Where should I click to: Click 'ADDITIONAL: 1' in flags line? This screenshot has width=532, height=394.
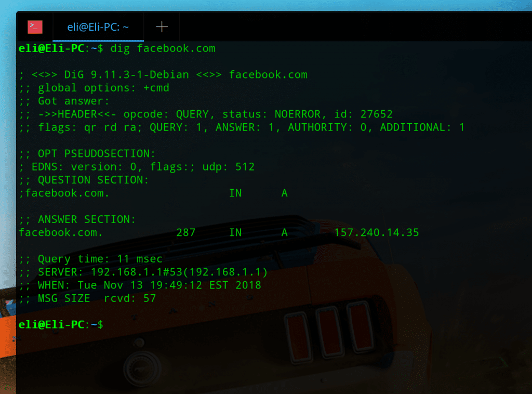[422, 127]
